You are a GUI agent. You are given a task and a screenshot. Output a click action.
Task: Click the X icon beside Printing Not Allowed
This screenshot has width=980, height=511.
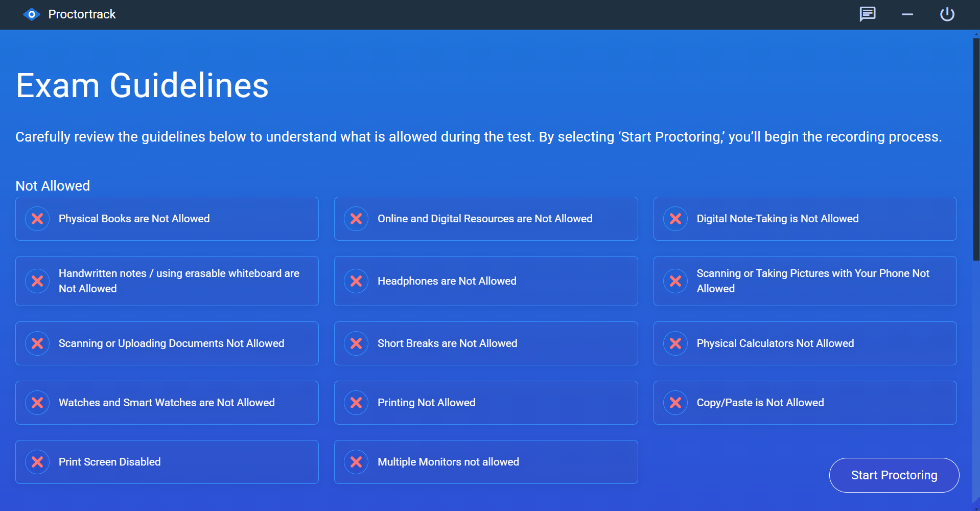(x=356, y=403)
